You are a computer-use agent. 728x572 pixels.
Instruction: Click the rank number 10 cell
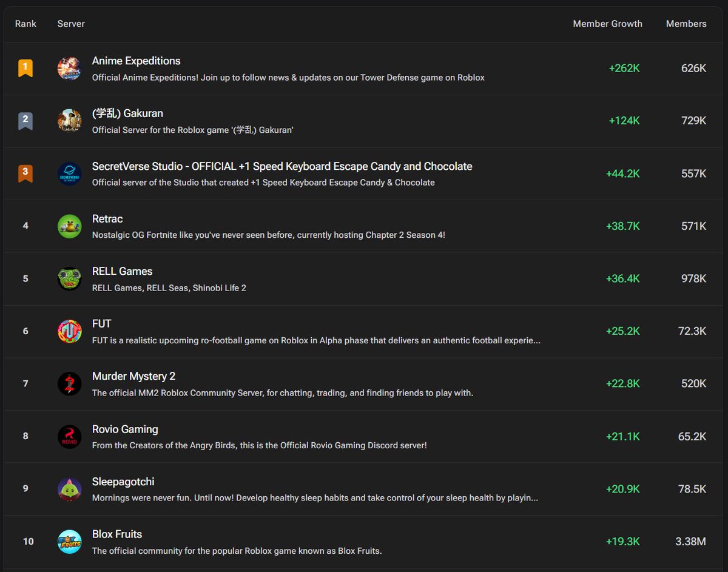(28, 541)
